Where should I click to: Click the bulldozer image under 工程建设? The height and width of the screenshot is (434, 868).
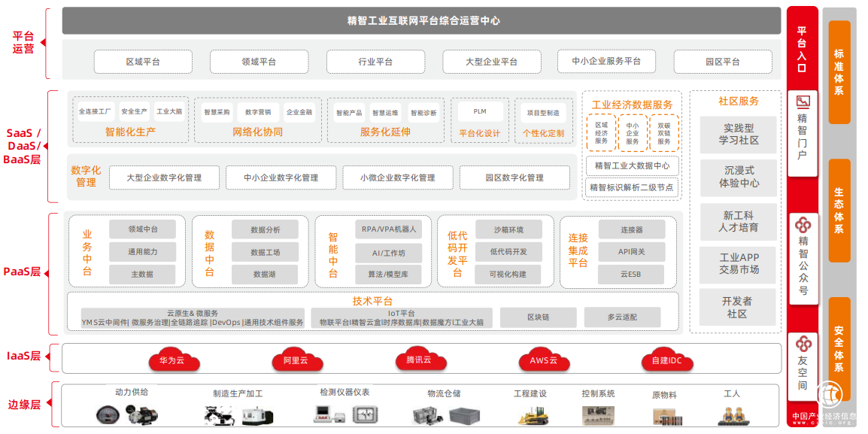[530, 414]
